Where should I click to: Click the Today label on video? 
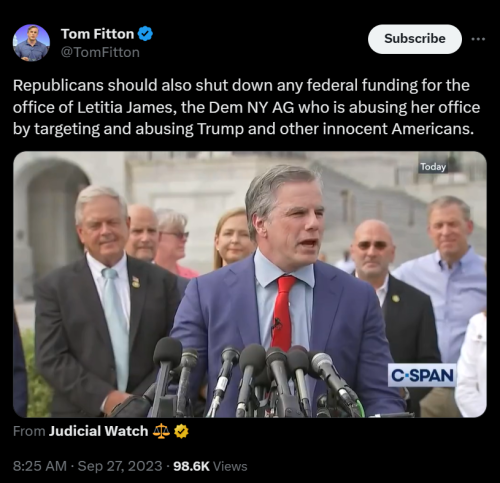433,167
